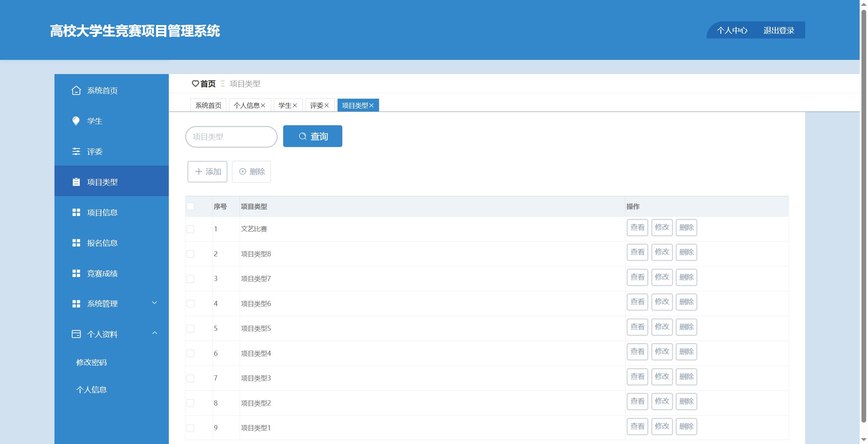This screenshot has height=444, width=868.
Task: Check the box for row 项目类型6
Action: [x=190, y=304]
